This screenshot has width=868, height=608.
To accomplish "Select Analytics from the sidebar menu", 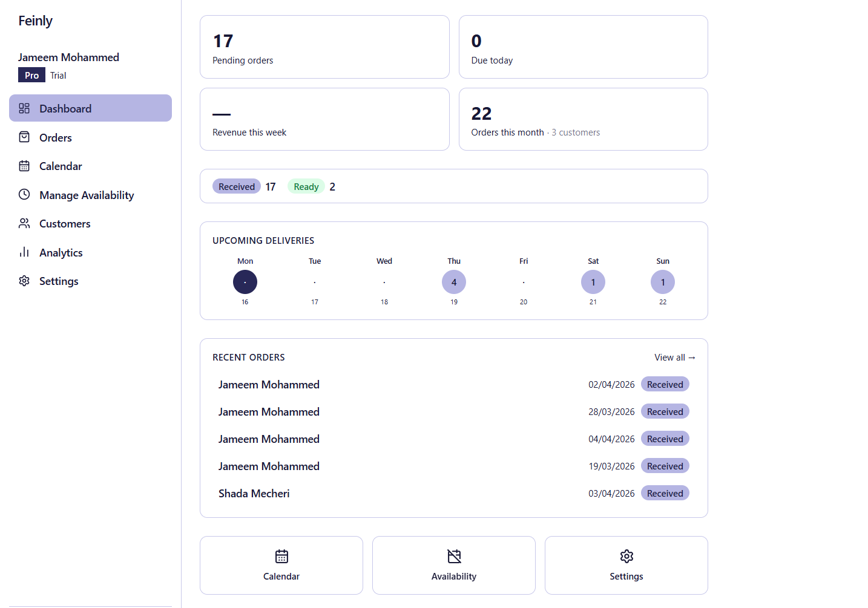I will click(61, 252).
